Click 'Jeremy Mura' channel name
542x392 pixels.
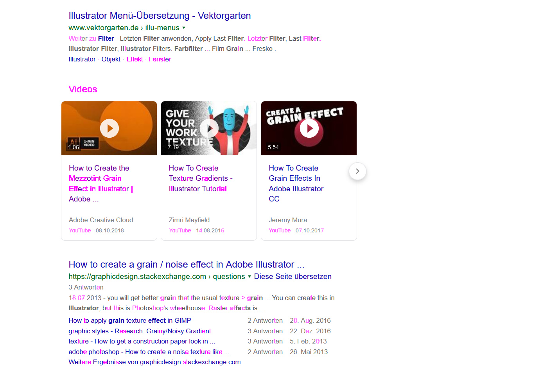pos(288,220)
